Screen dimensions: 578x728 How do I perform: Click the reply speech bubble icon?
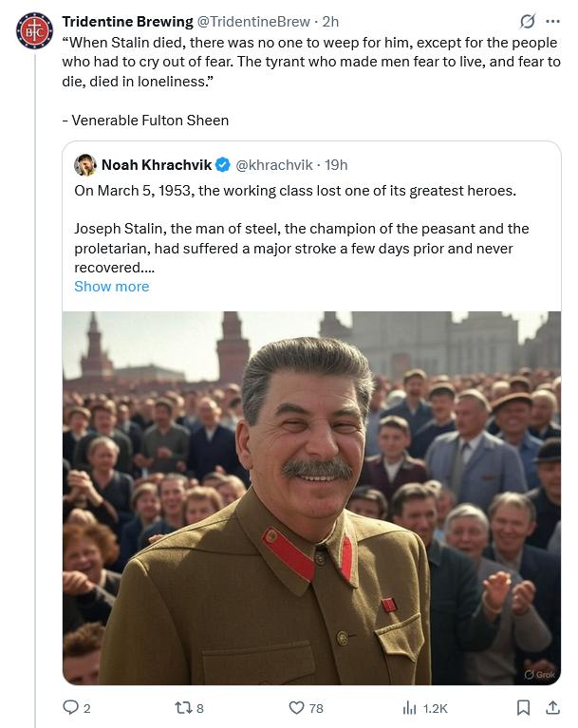tap(70, 707)
